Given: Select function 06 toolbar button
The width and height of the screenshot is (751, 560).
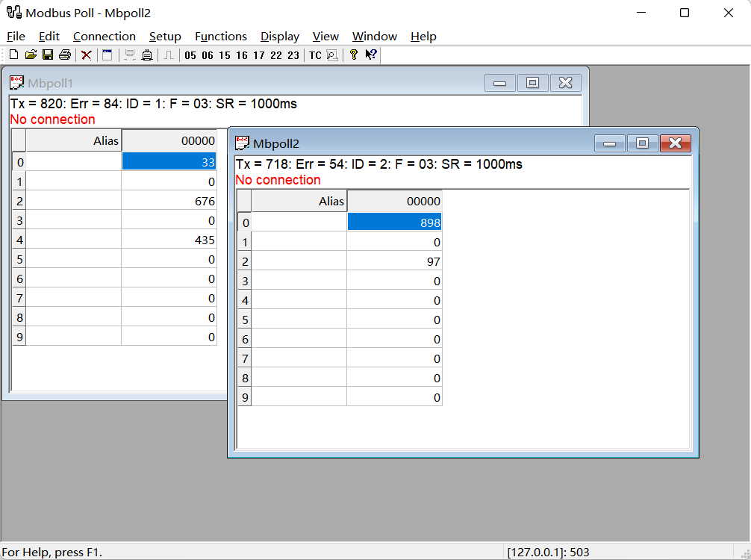Looking at the screenshot, I should pyautogui.click(x=208, y=55).
